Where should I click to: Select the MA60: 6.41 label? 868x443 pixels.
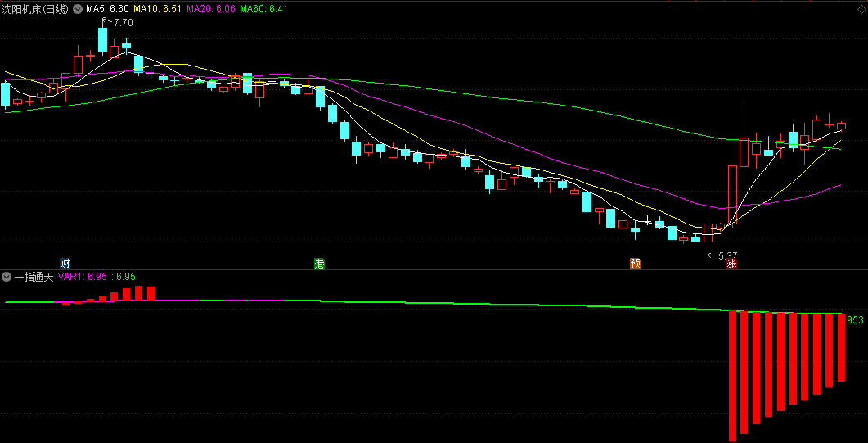[x=263, y=9]
